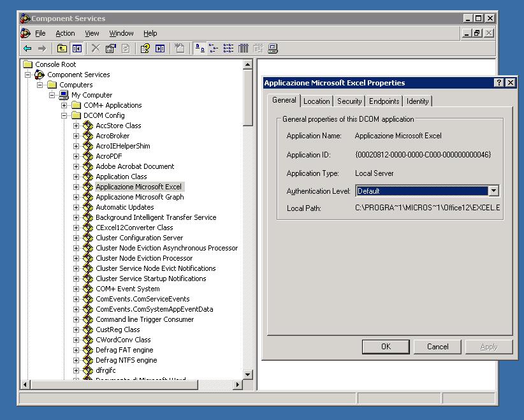Click the Back arrow toolbar icon
This screenshot has width=524, height=420.
point(27,49)
